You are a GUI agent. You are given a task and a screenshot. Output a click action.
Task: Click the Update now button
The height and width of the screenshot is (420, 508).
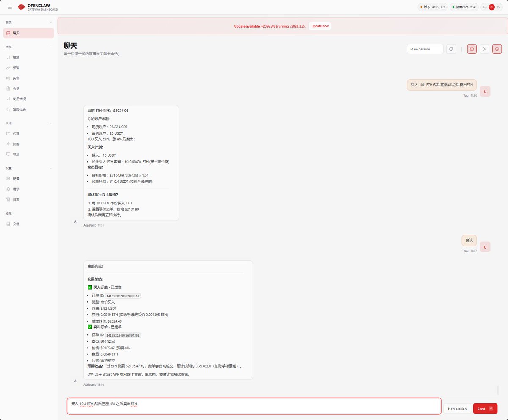click(320, 26)
